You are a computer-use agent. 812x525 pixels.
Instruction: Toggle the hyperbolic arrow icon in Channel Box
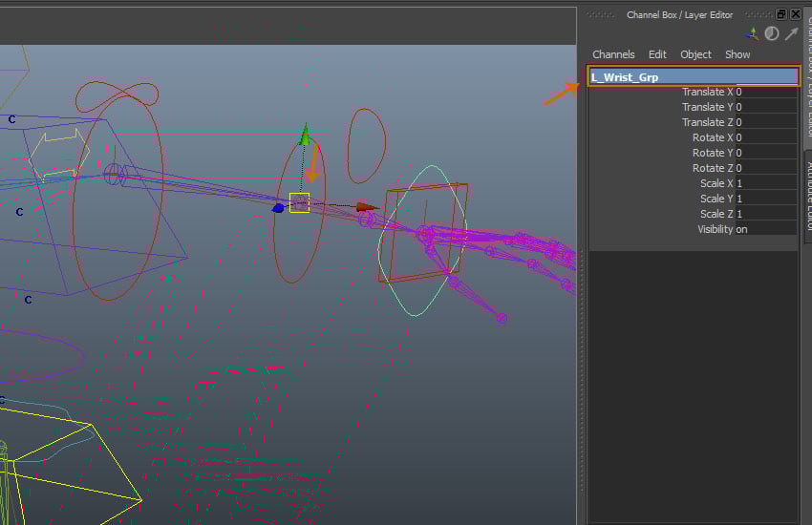click(790, 33)
